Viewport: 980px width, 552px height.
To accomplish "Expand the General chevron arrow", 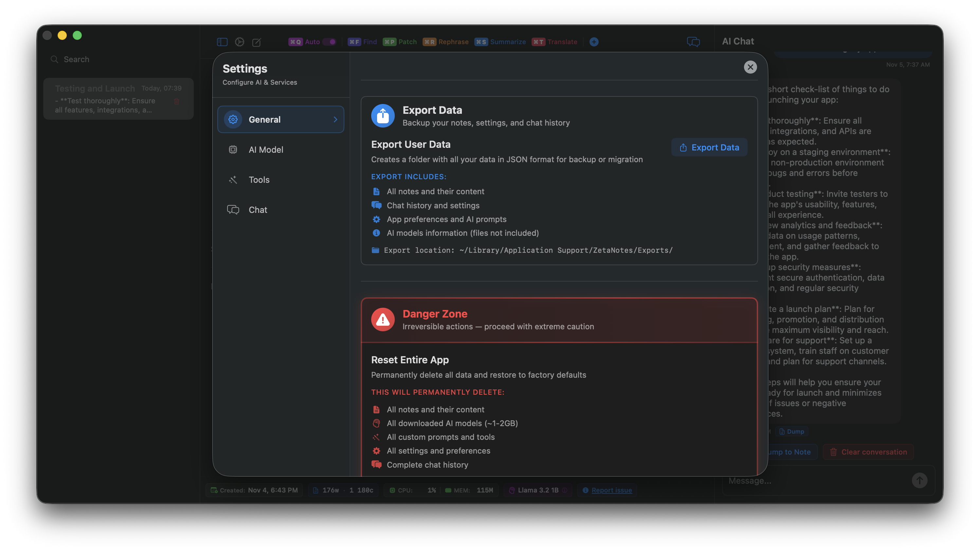I will (335, 119).
